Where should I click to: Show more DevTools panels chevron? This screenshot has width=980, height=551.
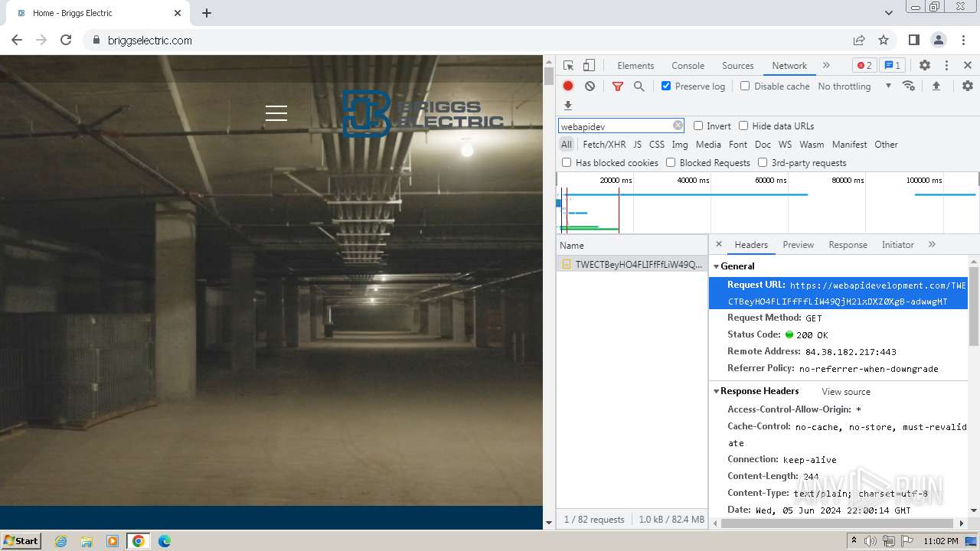pos(826,65)
